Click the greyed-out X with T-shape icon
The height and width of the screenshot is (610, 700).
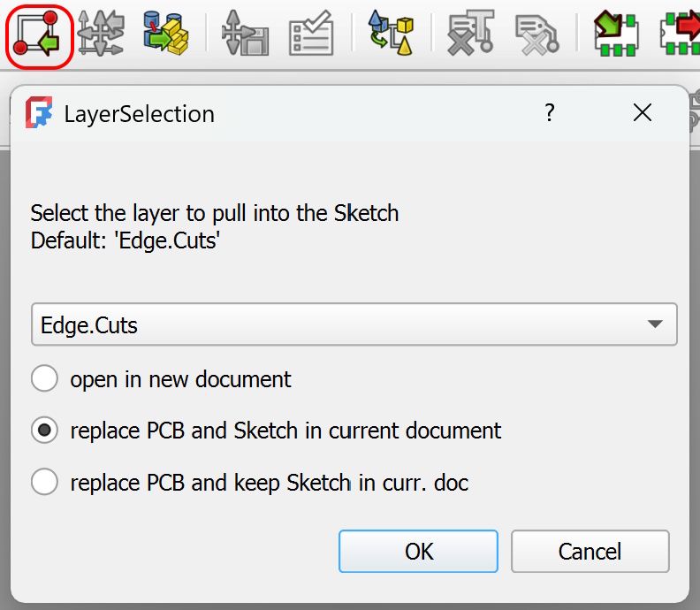click(469, 34)
